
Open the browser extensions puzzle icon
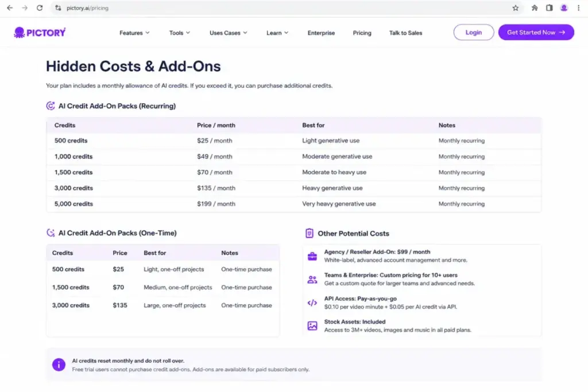[535, 8]
